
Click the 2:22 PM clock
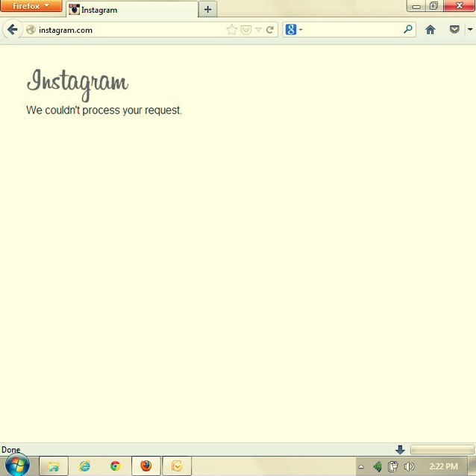[x=443, y=466]
